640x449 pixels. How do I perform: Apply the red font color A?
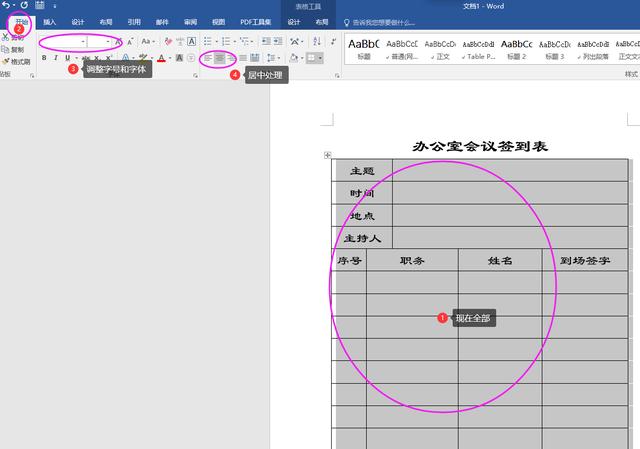[162, 58]
